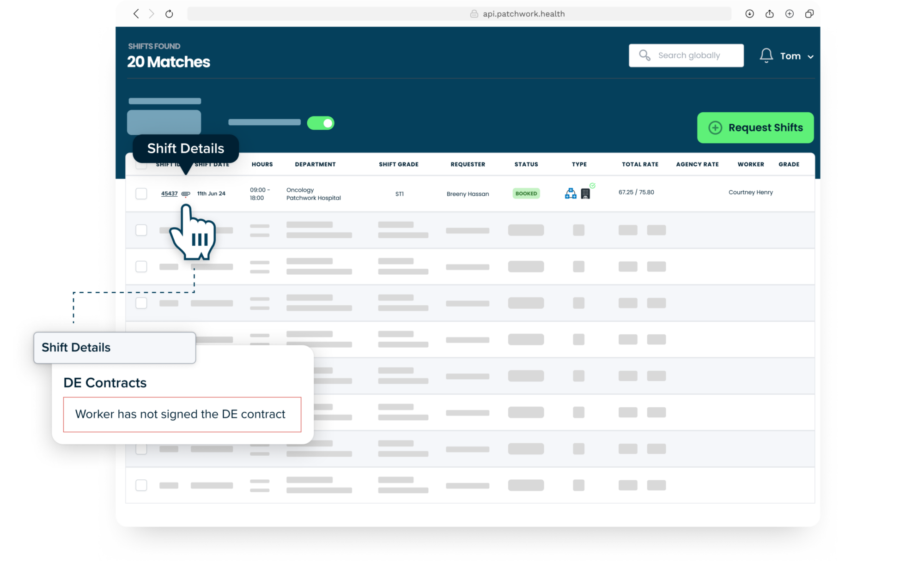Open shift ID 45437 link
924x561 pixels.
[x=169, y=193]
